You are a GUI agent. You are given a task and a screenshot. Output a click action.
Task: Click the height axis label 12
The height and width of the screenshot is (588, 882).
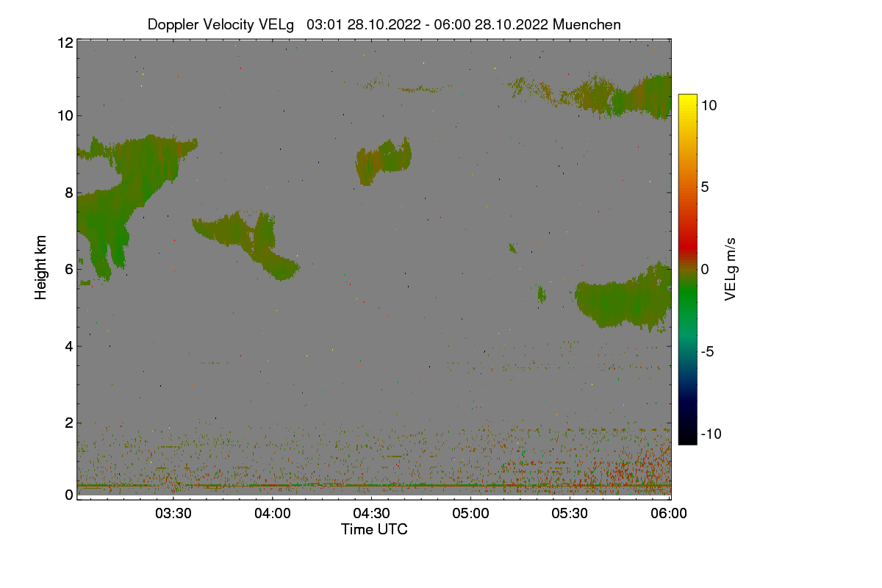(x=65, y=43)
